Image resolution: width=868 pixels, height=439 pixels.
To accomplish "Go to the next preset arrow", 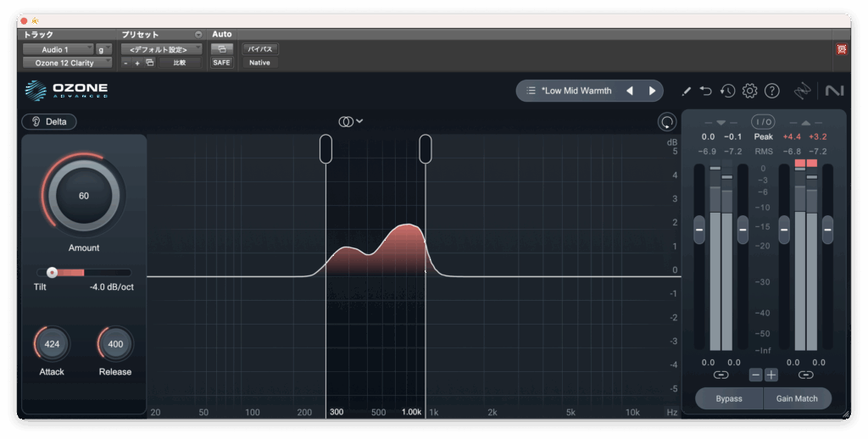I will [x=652, y=91].
